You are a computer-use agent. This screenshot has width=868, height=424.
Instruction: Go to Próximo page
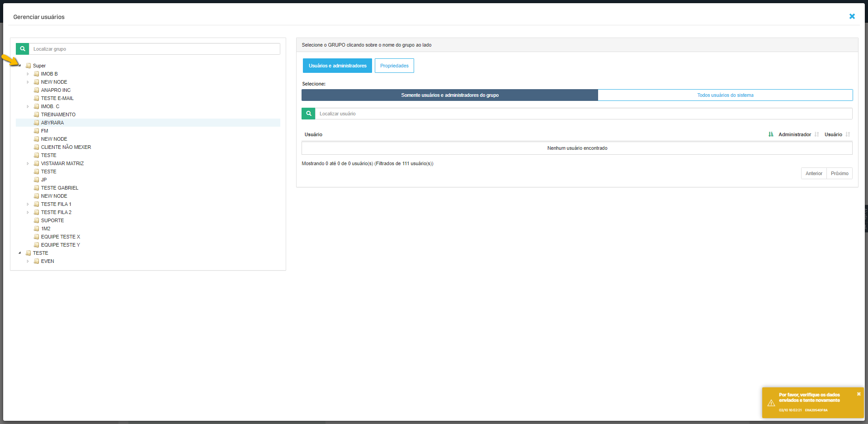(x=839, y=173)
